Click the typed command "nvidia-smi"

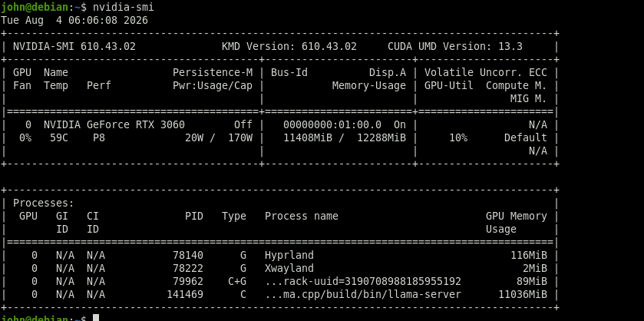click(x=124, y=7)
